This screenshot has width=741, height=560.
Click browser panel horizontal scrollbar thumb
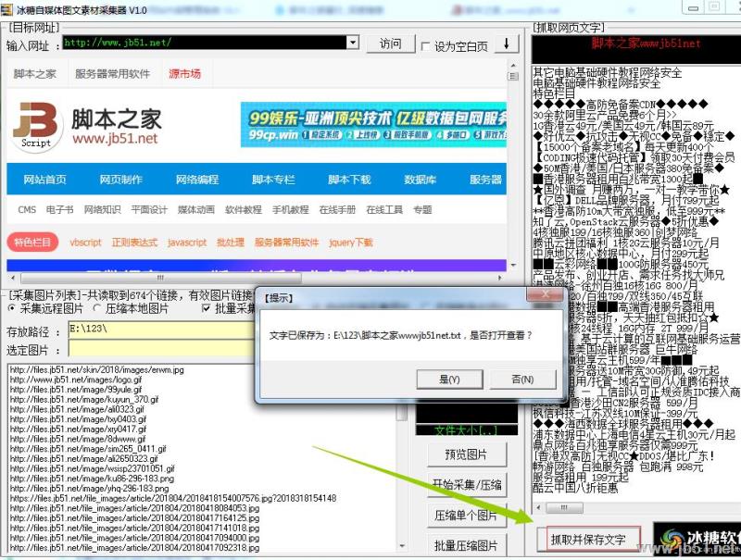[x=160, y=278]
